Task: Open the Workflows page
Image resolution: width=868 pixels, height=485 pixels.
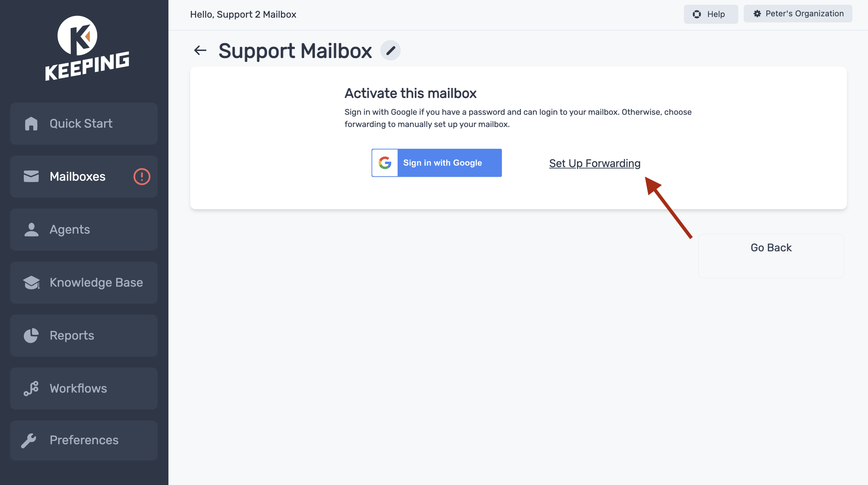Action: click(x=84, y=389)
